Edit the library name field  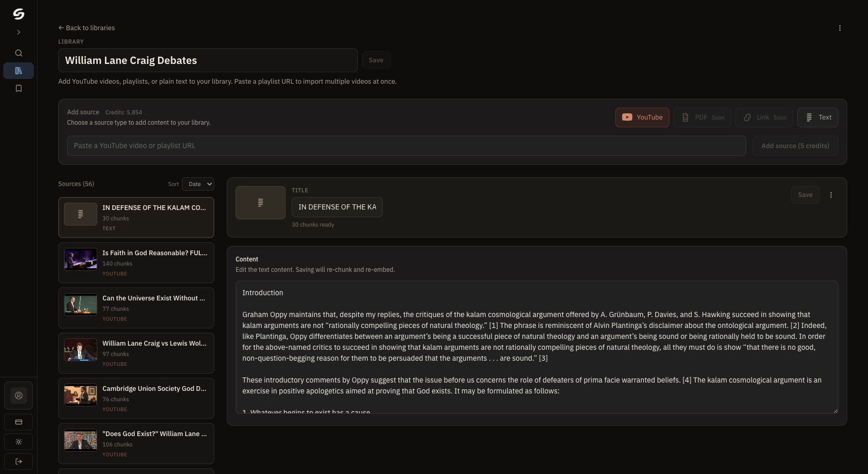pyautogui.click(x=208, y=60)
